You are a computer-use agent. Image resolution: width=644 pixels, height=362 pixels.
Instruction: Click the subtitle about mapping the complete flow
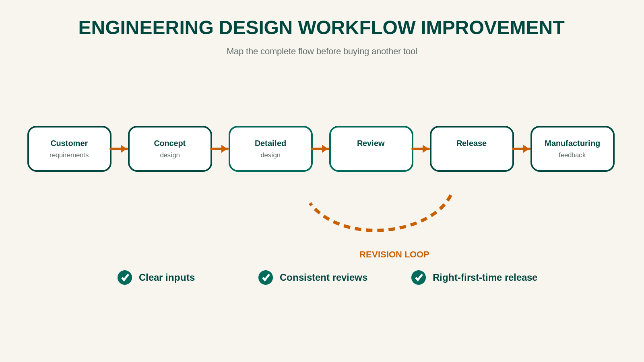(x=322, y=51)
